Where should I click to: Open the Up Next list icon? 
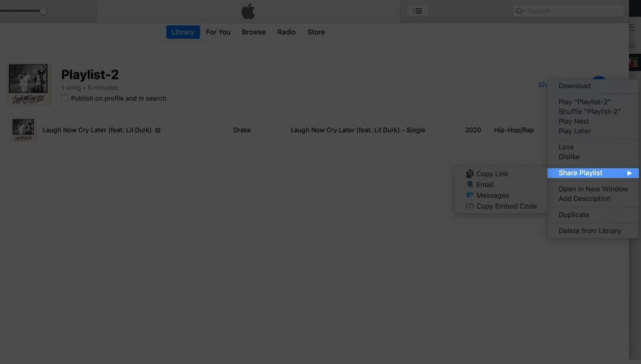417,11
